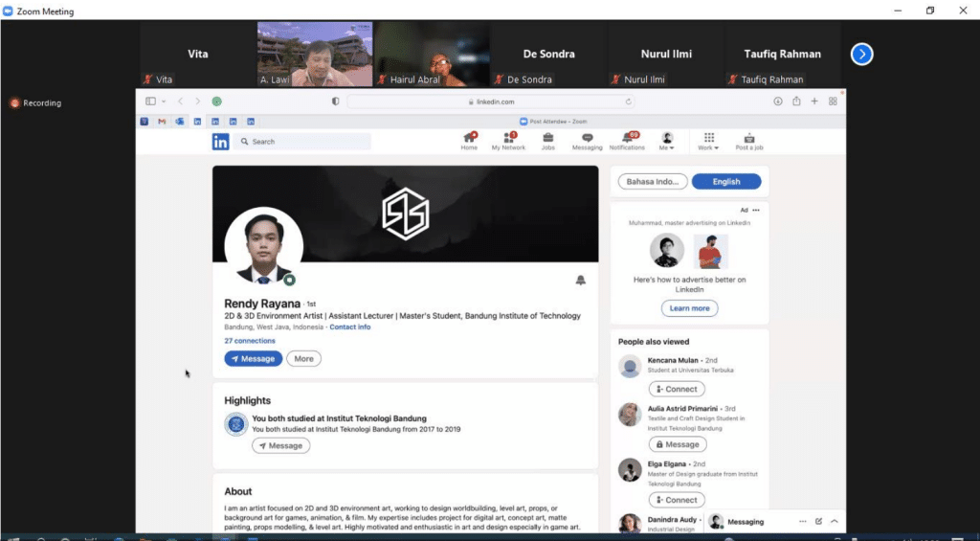
Task: Go back with the Safari back arrow
Action: point(180,101)
